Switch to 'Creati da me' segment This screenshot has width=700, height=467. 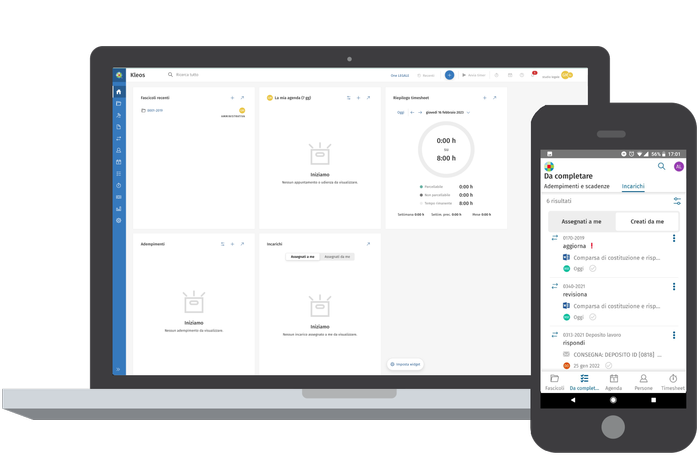click(645, 221)
